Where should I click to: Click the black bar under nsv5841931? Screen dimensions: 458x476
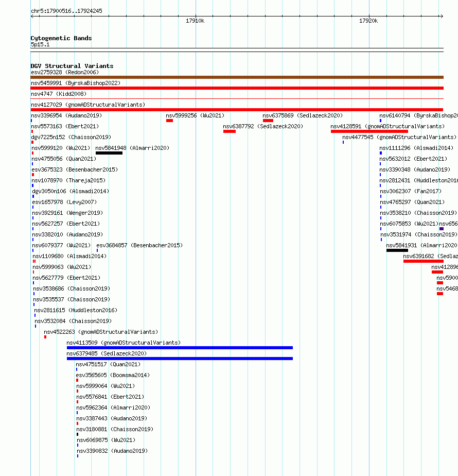[x=397, y=250]
